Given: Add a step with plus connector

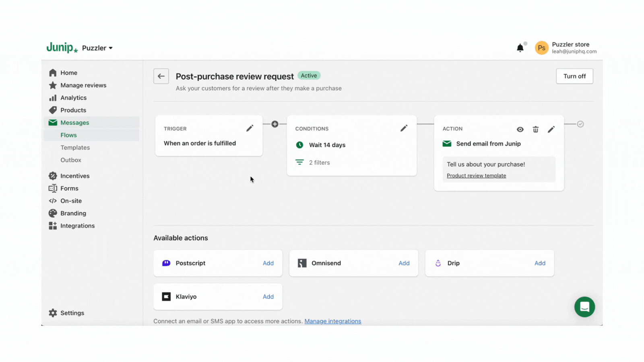Looking at the screenshot, I should point(275,124).
